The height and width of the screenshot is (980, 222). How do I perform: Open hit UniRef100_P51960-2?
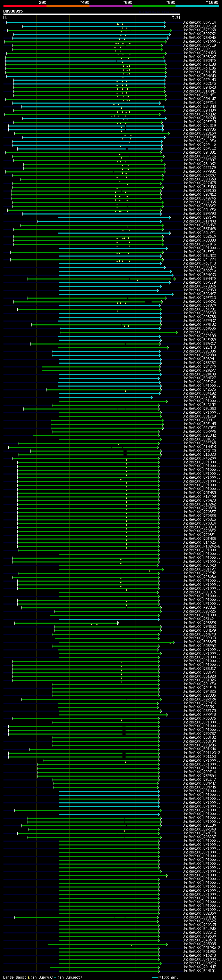click(201, 948)
